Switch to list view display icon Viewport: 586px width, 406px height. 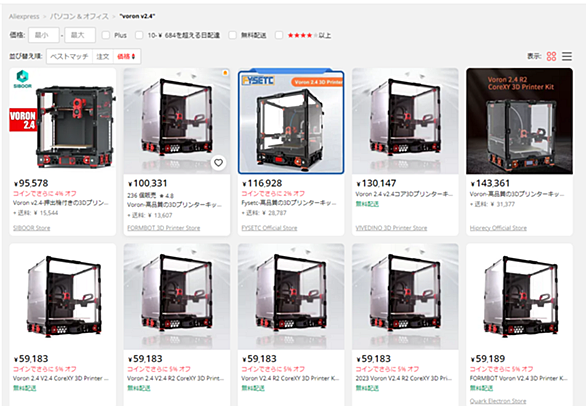tap(567, 56)
